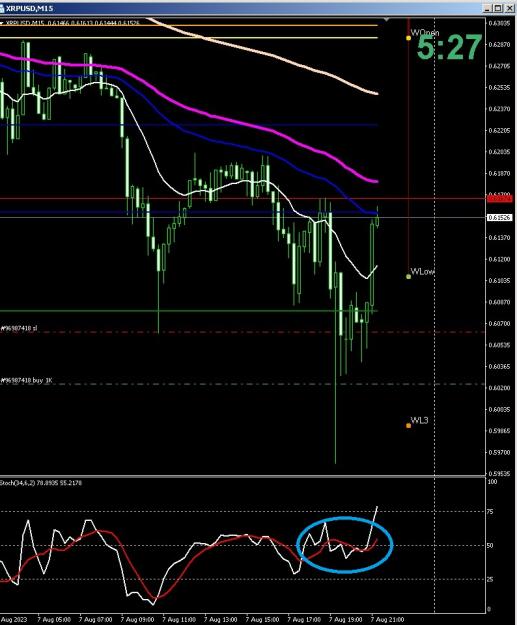
Task: Click the 0.61370 price axis value
Action: [x=499, y=238]
